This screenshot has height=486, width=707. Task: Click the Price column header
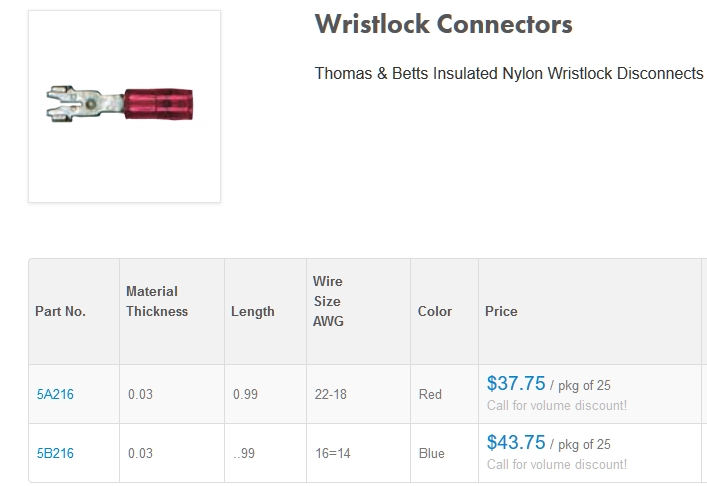(x=501, y=311)
